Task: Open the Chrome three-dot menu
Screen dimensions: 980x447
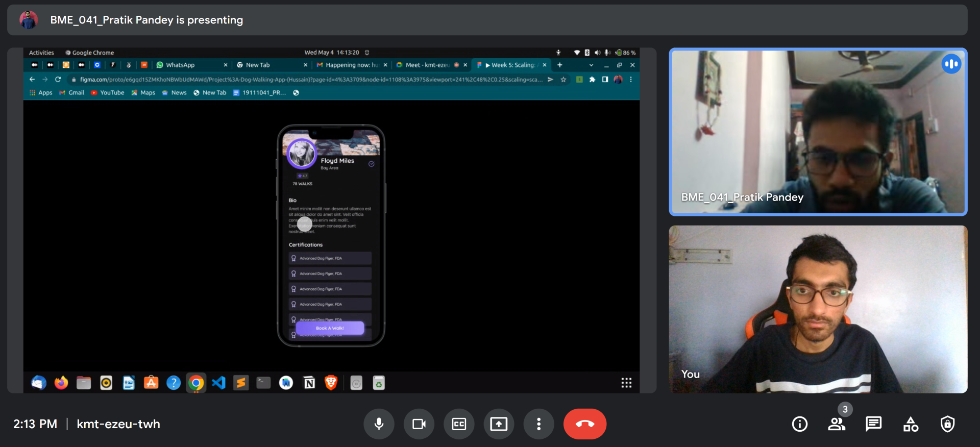Action: point(631,79)
